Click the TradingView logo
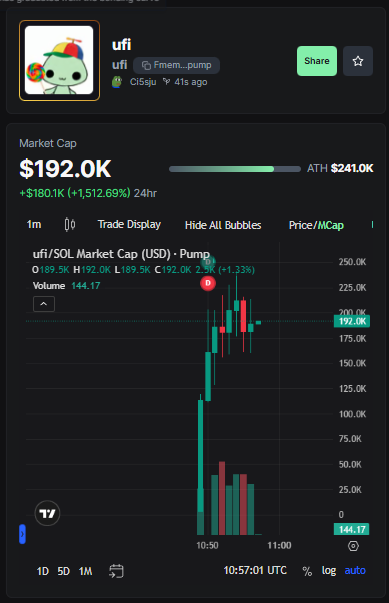 (47, 513)
